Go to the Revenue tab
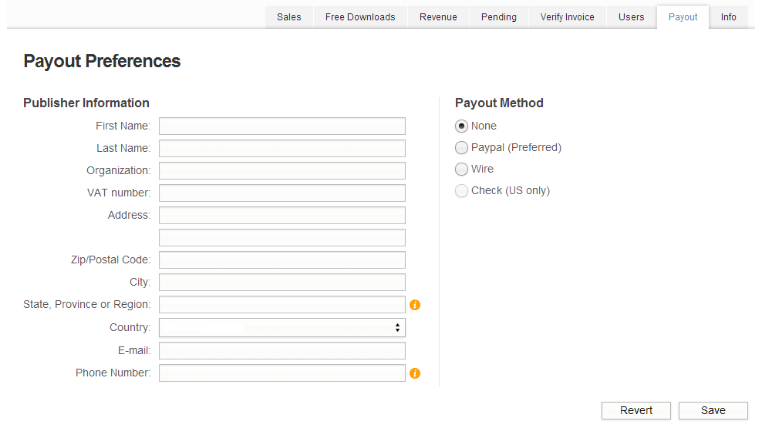Viewport: 769px width, 432px height. click(438, 17)
